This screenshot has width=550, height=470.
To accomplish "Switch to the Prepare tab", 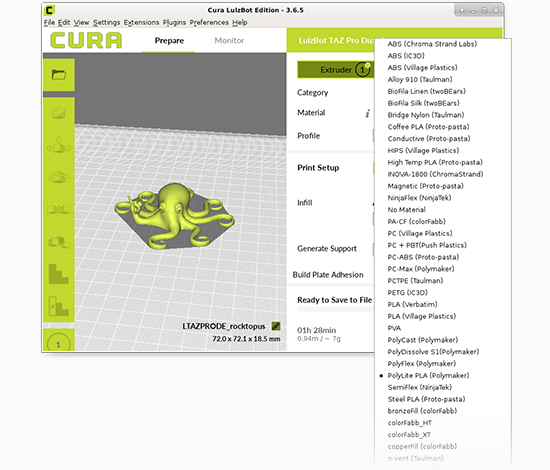I will [x=169, y=41].
